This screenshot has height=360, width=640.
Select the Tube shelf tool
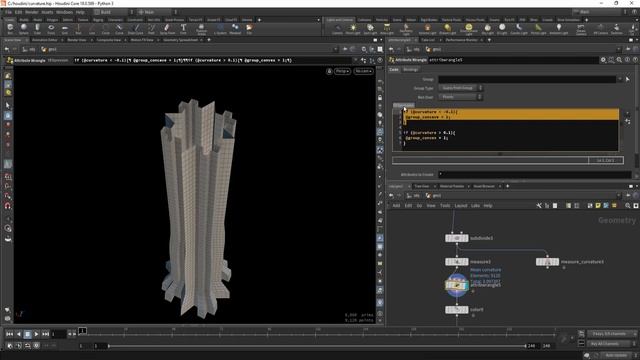click(x=37, y=29)
